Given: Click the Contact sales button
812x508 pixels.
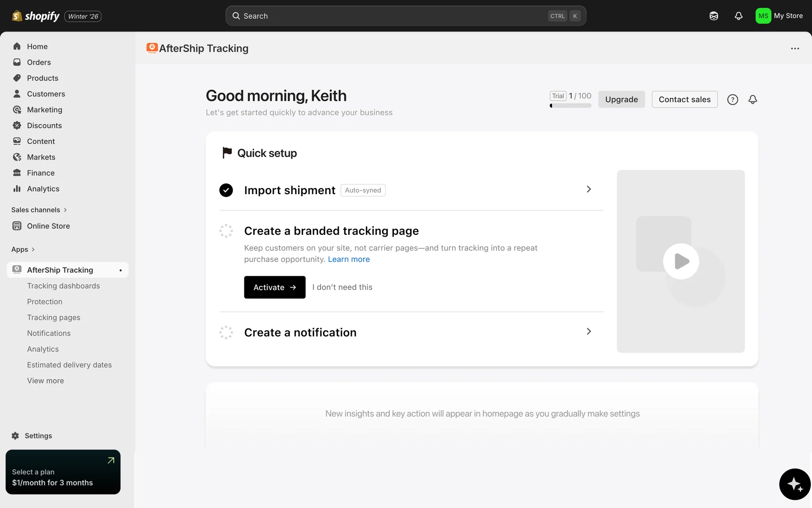Looking at the screenshot, I should (685, 99).
